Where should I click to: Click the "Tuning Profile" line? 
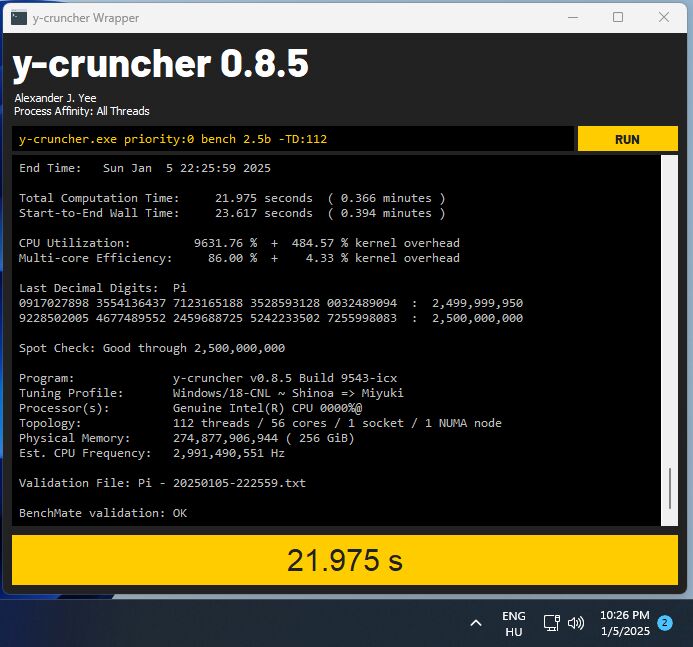tap(211, 393)
